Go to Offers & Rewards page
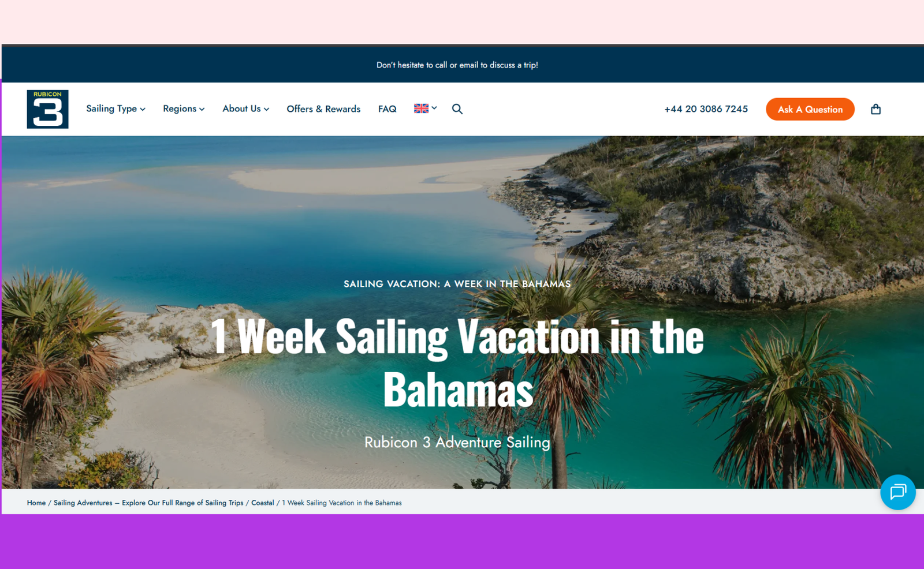Viewport: 924px width, 569px height. click(x=323, y=109)
